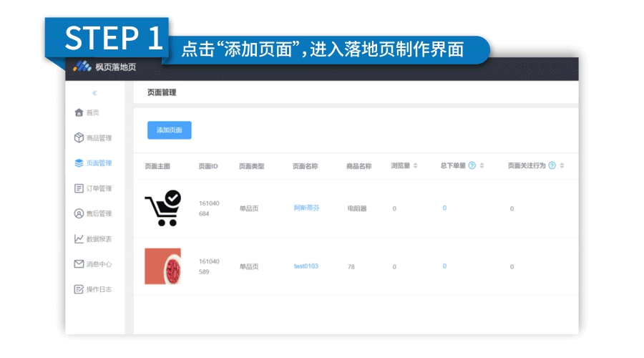Click the layers icon beside 页面管理

tap(79, 163)
